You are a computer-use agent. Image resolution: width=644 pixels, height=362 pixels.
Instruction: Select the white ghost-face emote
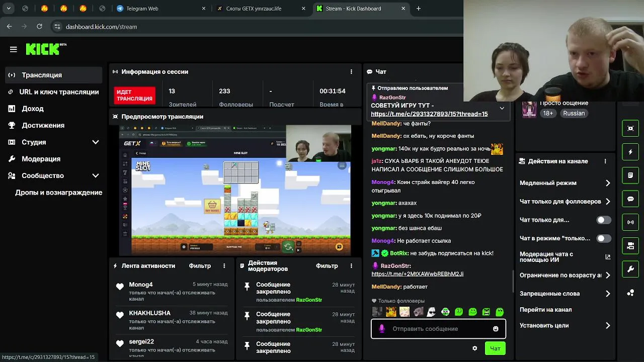(x=432, y=312)
